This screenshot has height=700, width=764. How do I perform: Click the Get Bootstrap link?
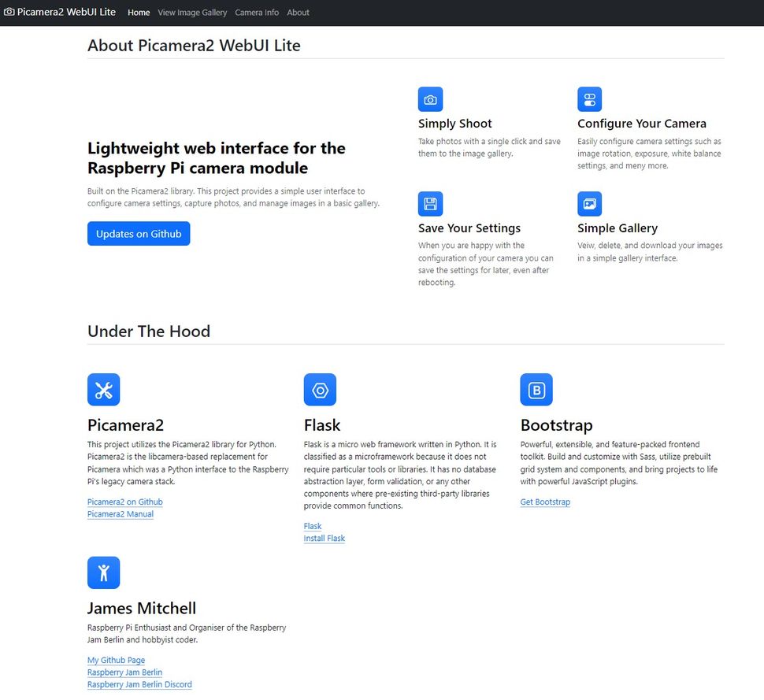click(x=545, y=502)
